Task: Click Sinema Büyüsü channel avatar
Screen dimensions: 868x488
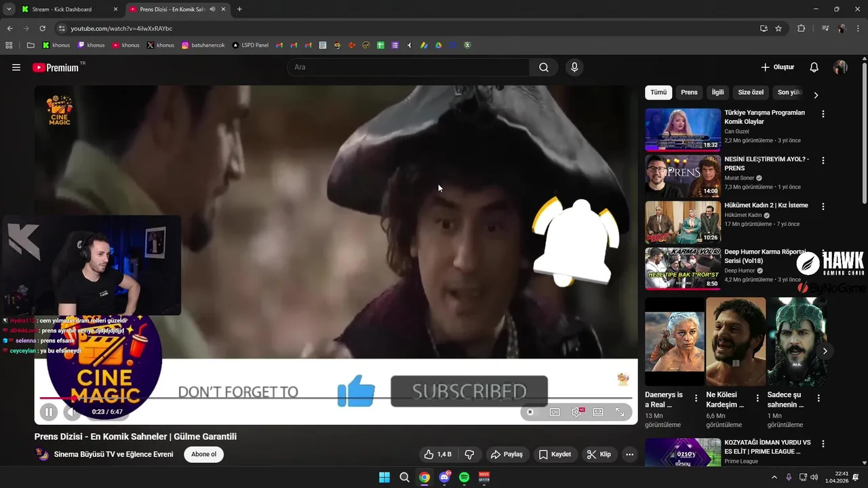Action: (42, 454)
